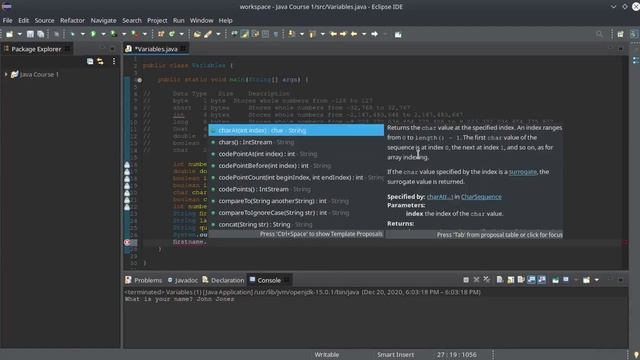Click the Open Type toolbar icon

point(197,34)
